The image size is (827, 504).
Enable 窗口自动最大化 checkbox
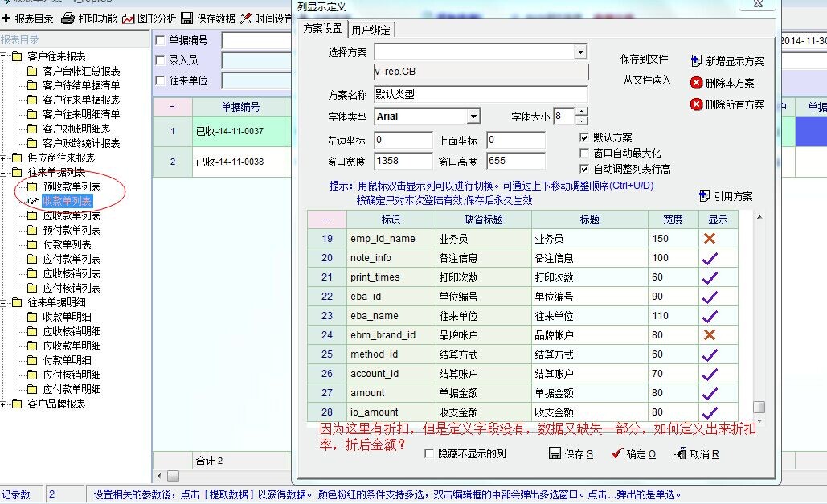(x=584, y=153)
